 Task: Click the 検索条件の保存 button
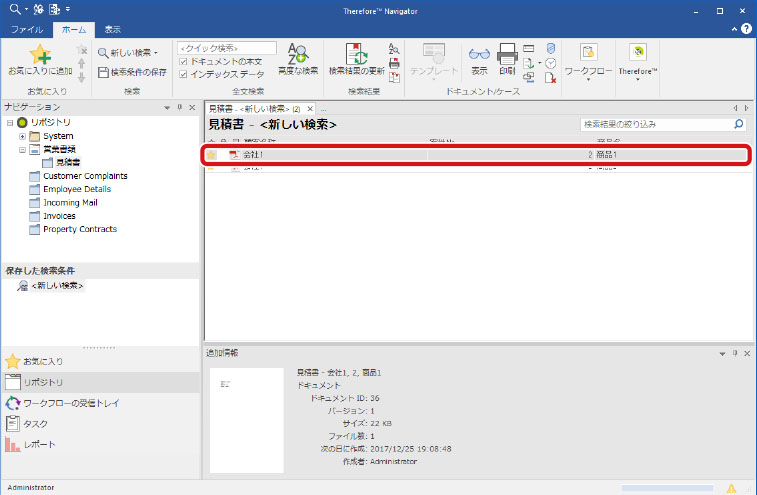(x=133, y=72)
